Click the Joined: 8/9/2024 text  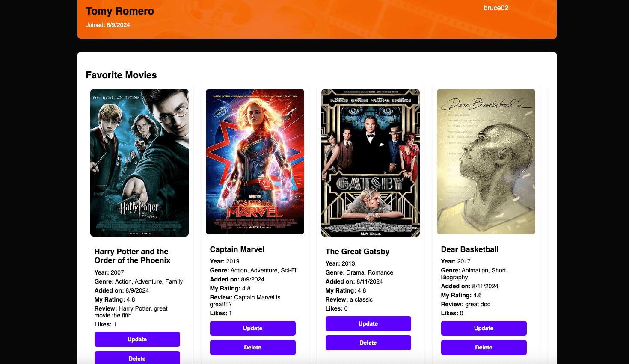[108, 25]
